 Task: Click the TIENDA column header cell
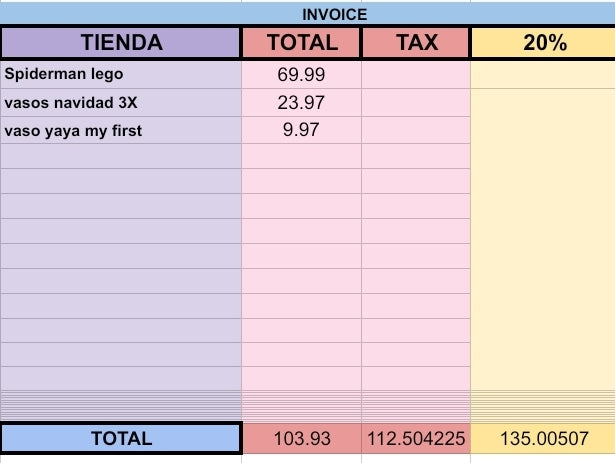coord(121,43)
